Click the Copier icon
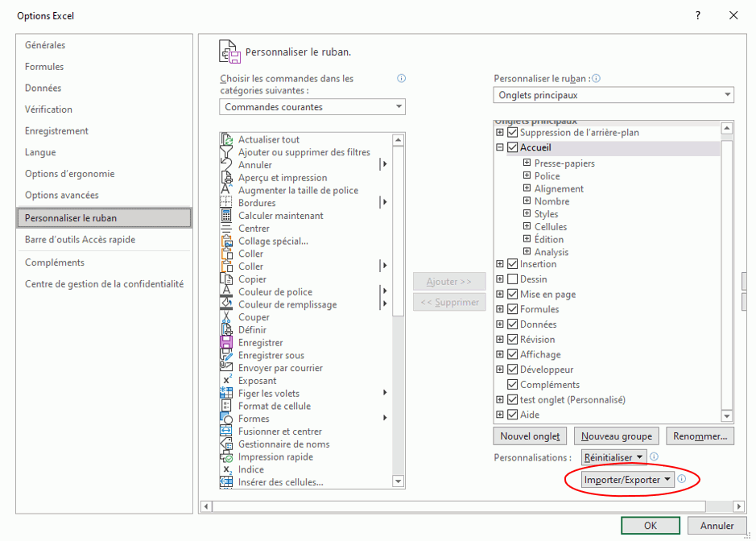Screen dimensions: 756x541 226,279
